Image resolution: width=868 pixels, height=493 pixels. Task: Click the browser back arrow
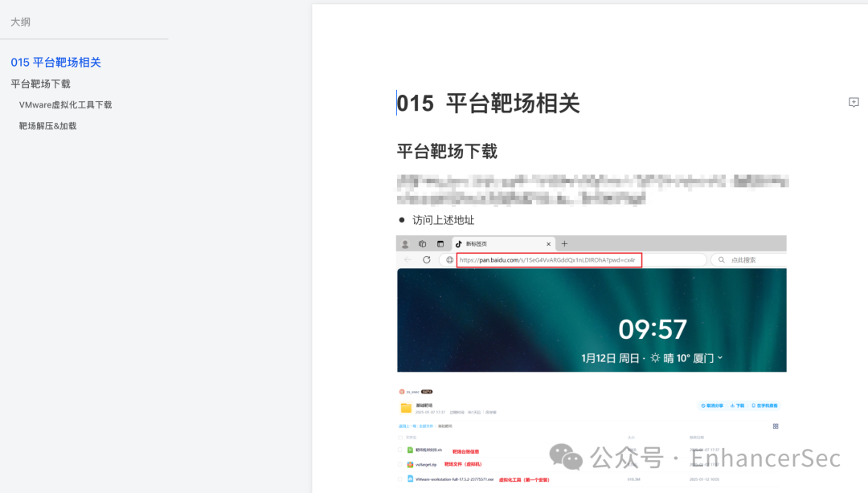408,260
